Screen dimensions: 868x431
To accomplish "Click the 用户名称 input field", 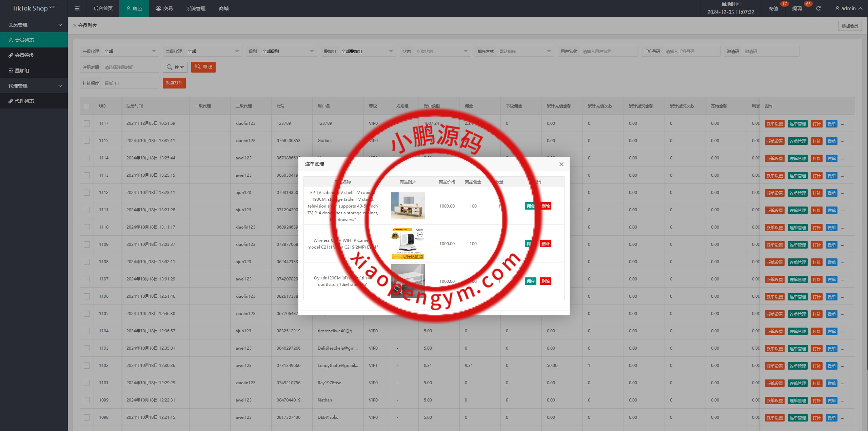I will point(608,52).
